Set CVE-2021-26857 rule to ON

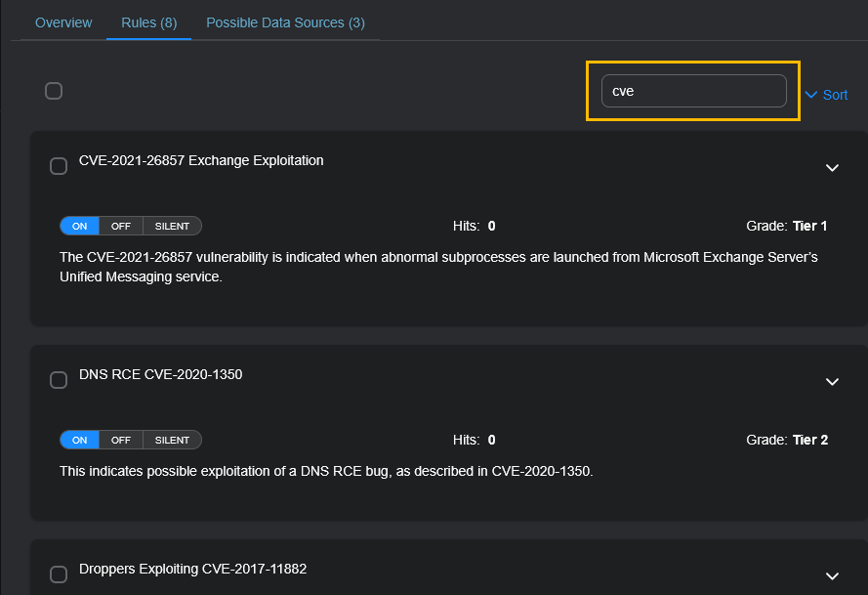tap(80, 226)
